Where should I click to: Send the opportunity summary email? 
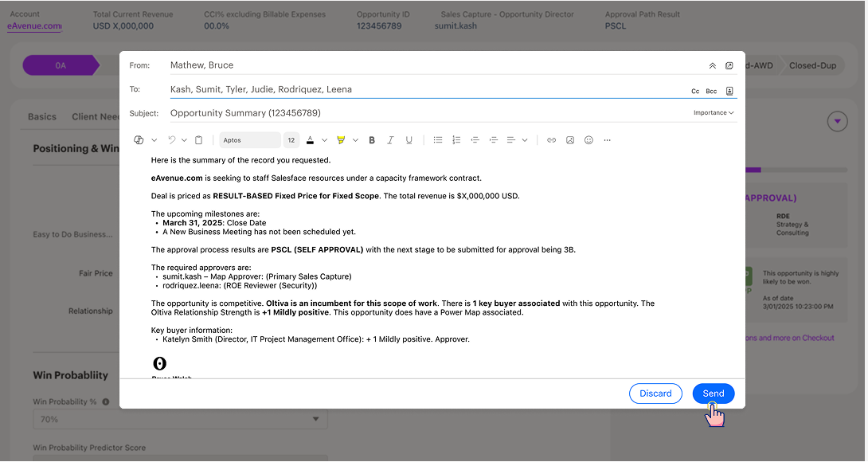coord(713,393)
